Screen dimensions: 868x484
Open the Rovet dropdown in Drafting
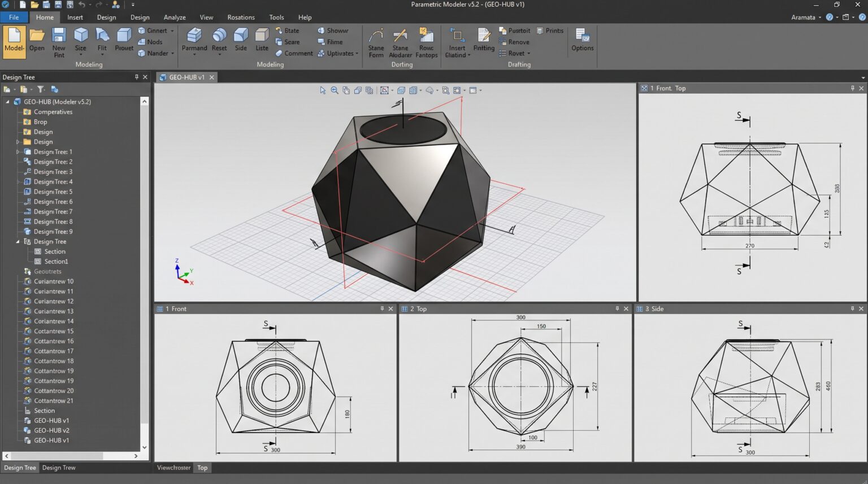pos(529,54)
